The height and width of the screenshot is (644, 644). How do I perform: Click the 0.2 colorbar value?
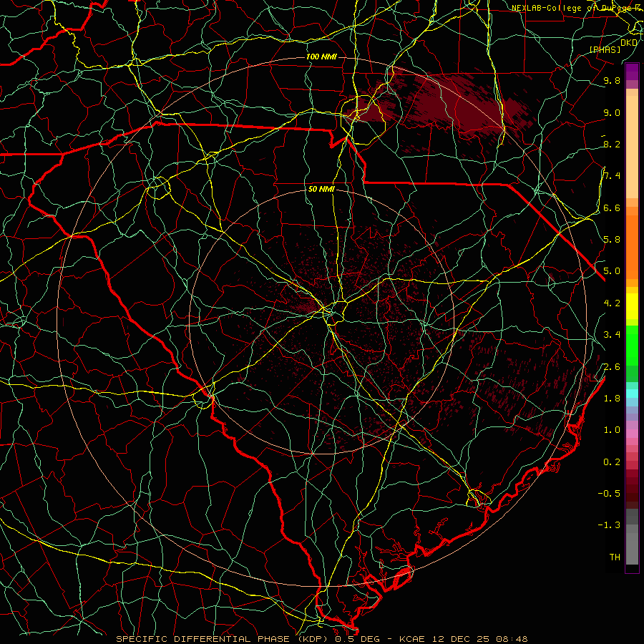click(x=612, y=462)
